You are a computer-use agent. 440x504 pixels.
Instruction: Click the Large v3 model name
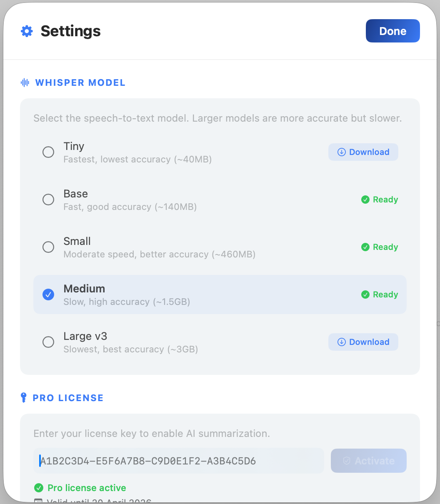85,336
